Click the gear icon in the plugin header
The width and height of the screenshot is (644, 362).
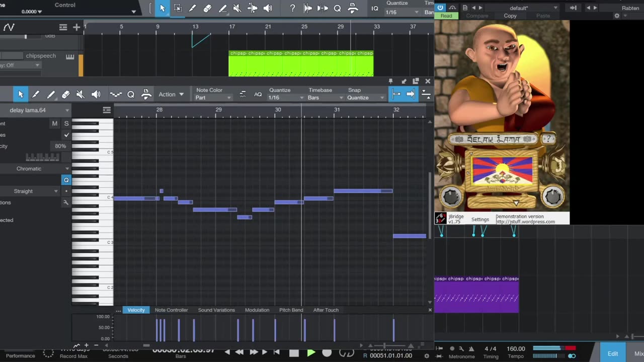(617, 16)
